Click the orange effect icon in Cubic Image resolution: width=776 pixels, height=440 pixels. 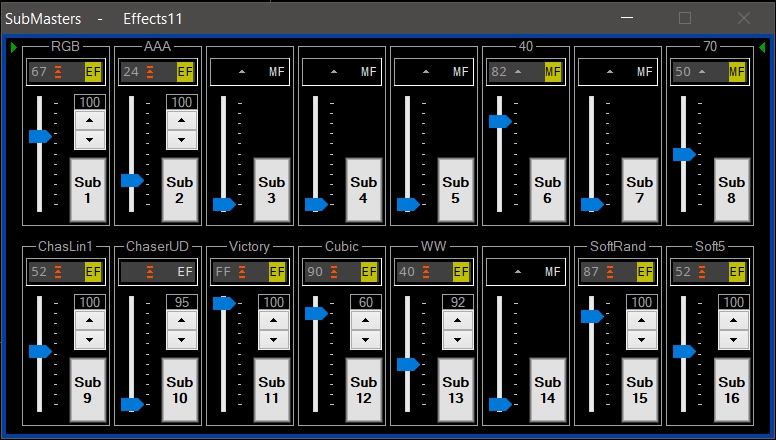point(334,272)
